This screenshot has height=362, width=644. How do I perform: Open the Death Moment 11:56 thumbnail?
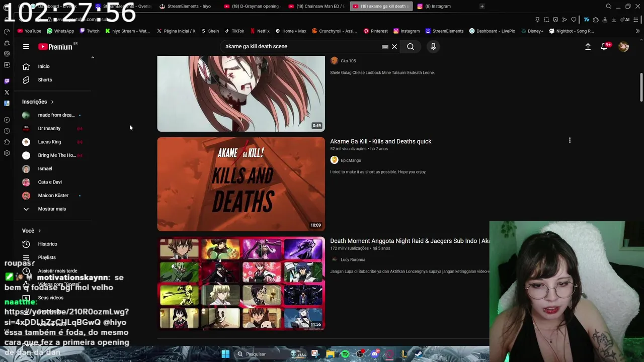point(241,284)
